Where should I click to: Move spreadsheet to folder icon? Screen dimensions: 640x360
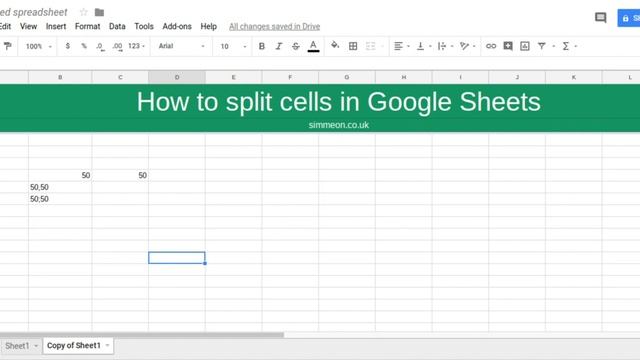coord(99,12)
